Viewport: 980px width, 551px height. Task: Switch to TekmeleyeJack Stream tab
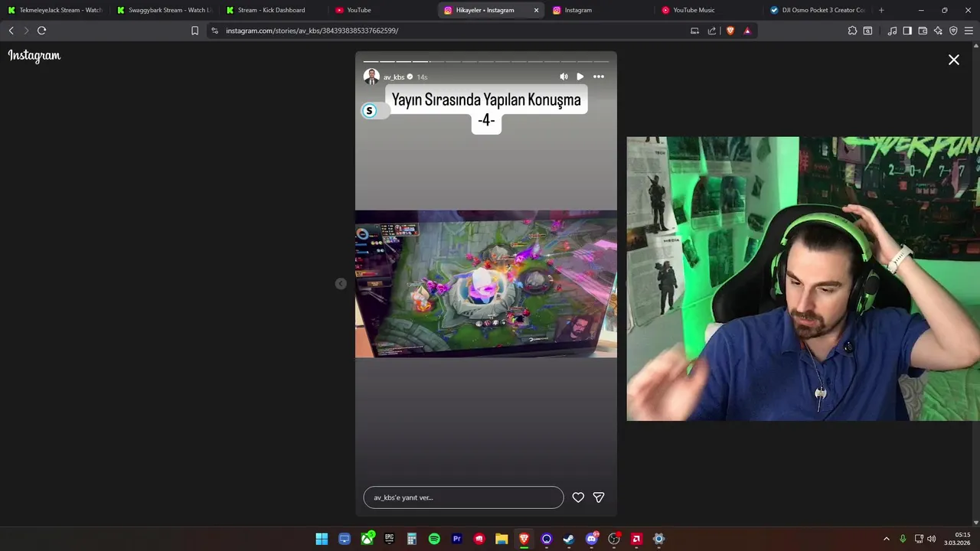(x=55, y=10)
